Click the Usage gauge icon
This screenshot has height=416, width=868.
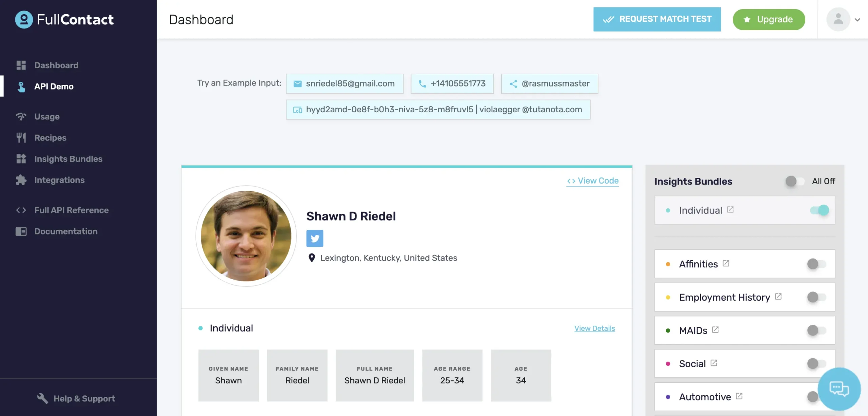click(x=21, y=117)
